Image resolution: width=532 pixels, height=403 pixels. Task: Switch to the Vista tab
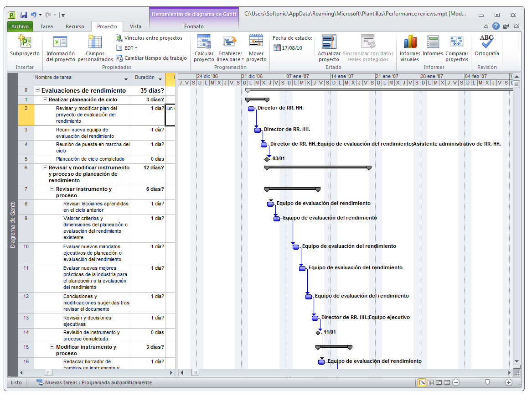[x=135, y=26]
